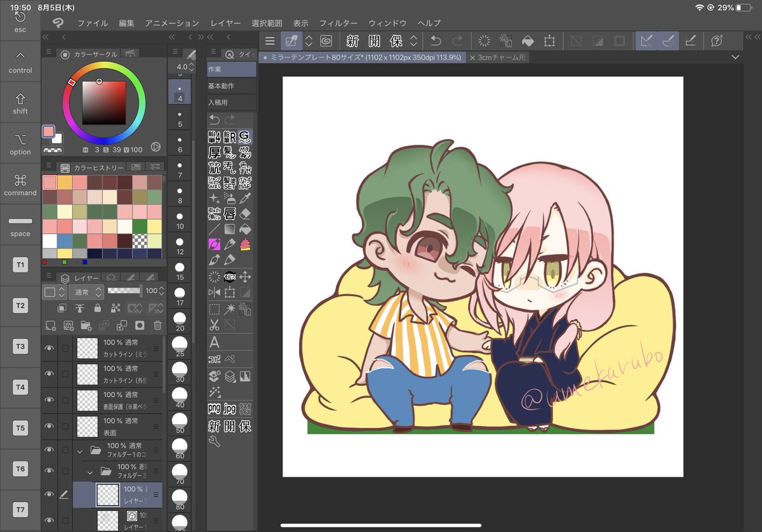Select the 基本動作 quick access set

232,86
